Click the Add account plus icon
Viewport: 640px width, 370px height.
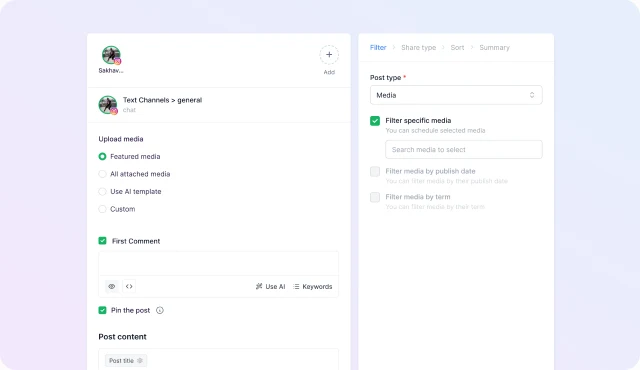pos(329,55)
